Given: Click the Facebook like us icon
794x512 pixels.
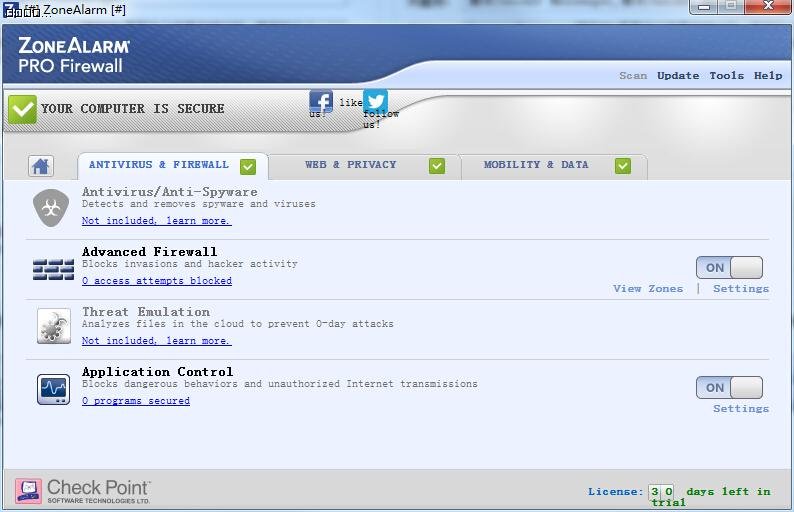Looking at the screenshot, I should tap(321, 101).
